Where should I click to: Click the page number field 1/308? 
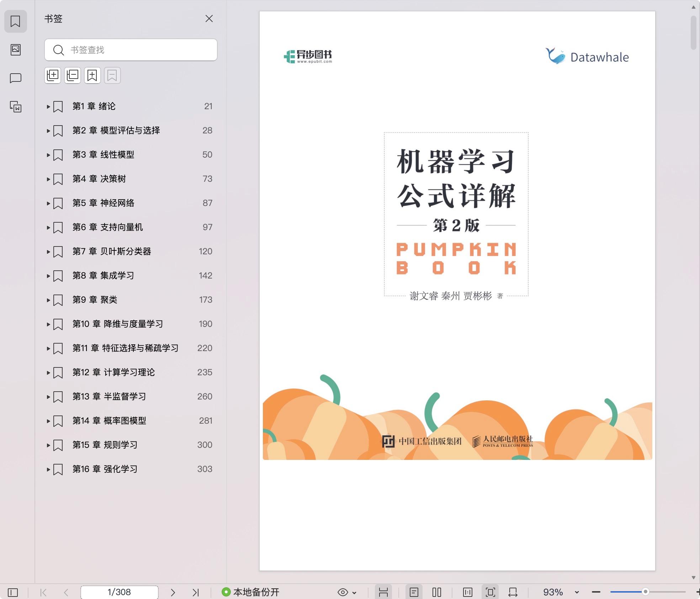(x=119, y=592)
